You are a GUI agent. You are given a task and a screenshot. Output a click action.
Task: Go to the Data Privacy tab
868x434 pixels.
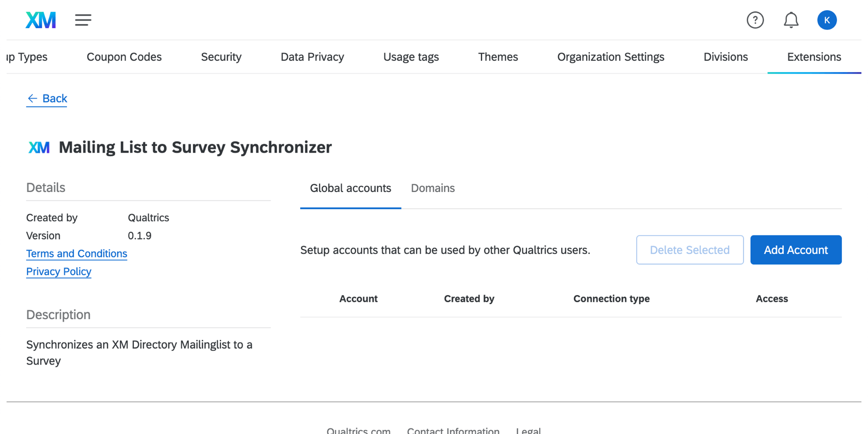pos(312,57)
